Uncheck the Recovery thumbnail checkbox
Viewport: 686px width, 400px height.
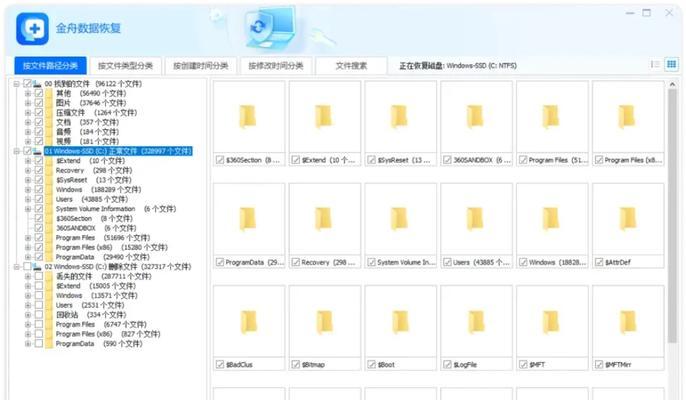(x=295, y=262)
